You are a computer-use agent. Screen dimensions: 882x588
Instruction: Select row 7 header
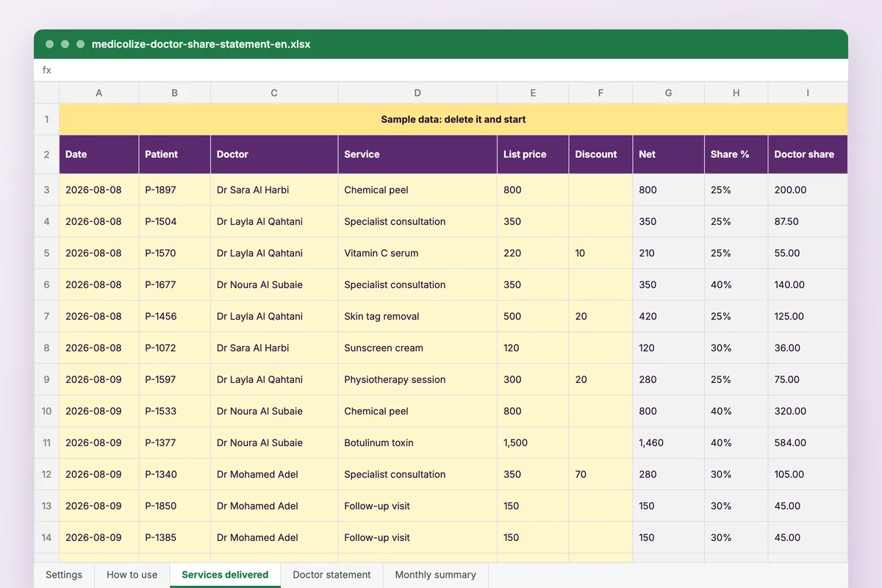(46, 316)
